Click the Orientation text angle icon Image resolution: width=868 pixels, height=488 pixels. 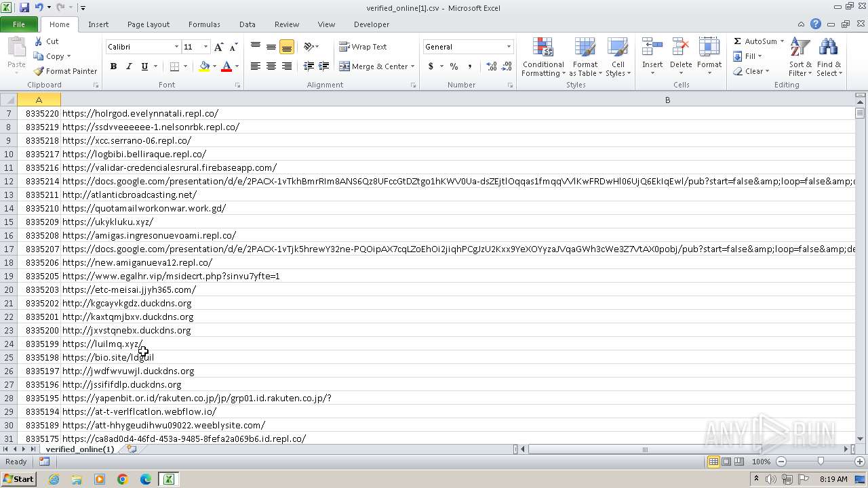coord(309,47)
